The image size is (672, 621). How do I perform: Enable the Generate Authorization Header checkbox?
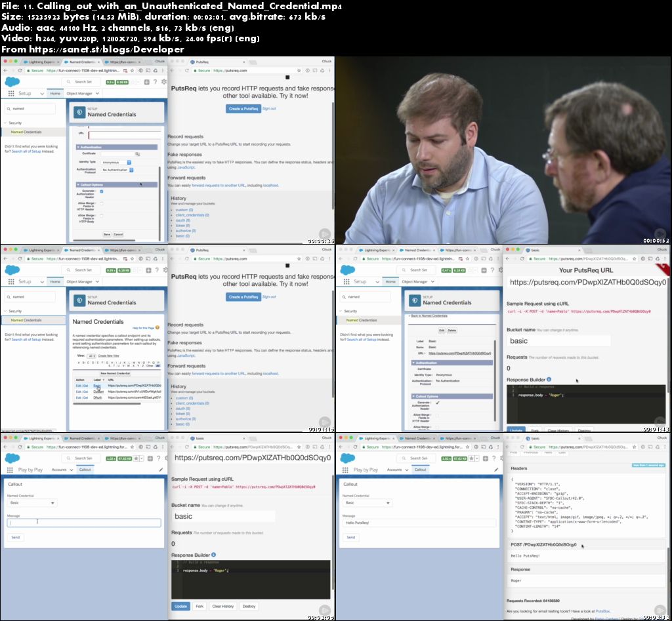click(x=102, y=192)
